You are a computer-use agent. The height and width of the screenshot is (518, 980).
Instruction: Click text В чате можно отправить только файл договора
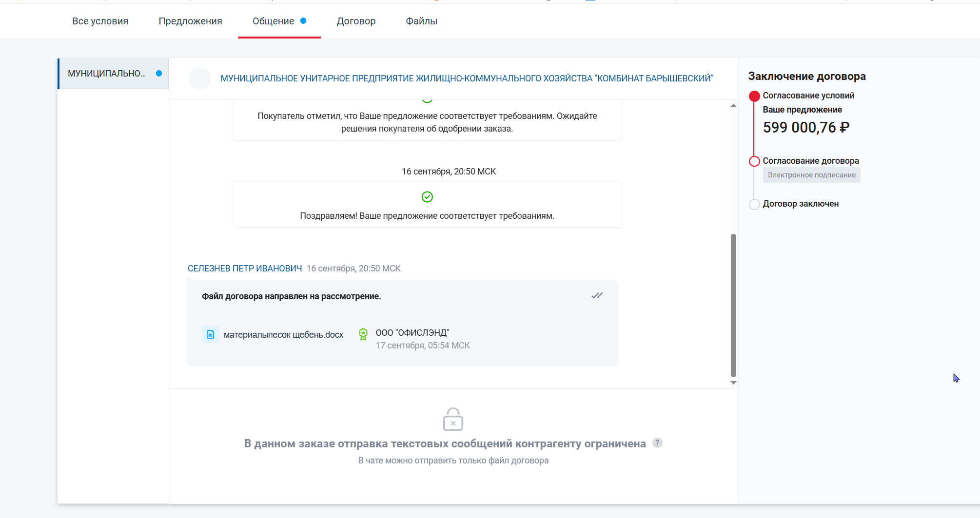[453, 460]
